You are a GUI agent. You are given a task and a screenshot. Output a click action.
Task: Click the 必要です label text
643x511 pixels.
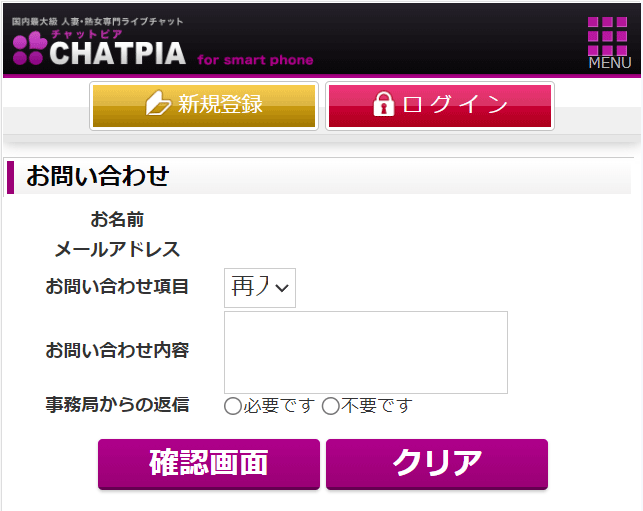[x=279, y=406]
